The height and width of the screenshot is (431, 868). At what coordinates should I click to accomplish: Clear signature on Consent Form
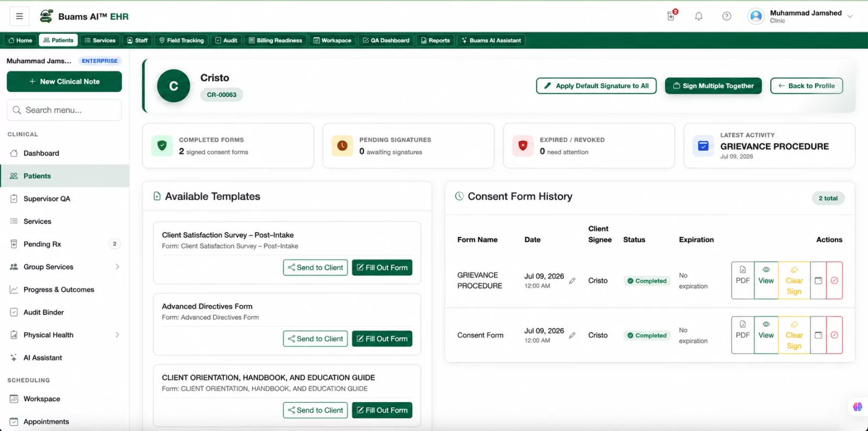(x=794, y=335)
